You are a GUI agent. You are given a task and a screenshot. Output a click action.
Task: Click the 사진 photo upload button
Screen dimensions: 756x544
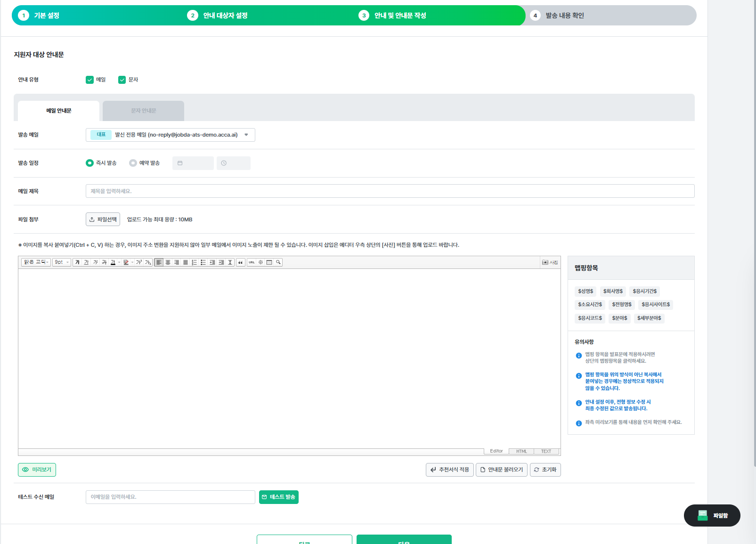click(550, 262)
